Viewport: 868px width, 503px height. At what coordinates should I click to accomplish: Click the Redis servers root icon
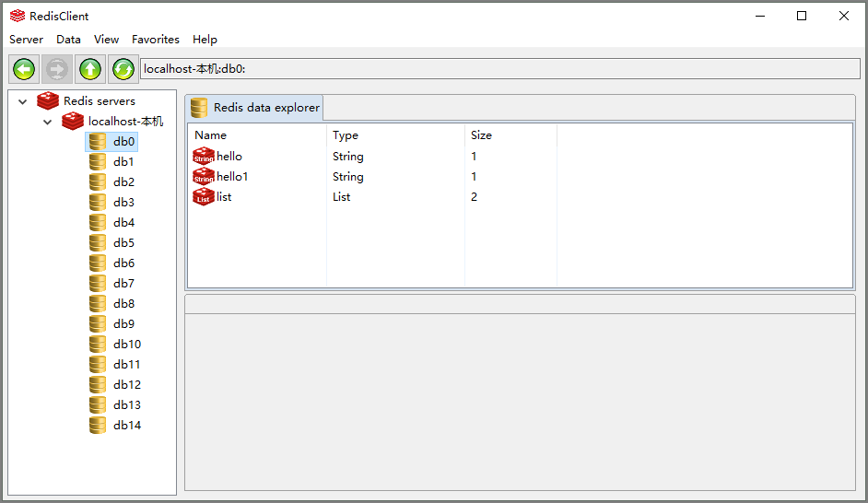[x=48, y=100]
